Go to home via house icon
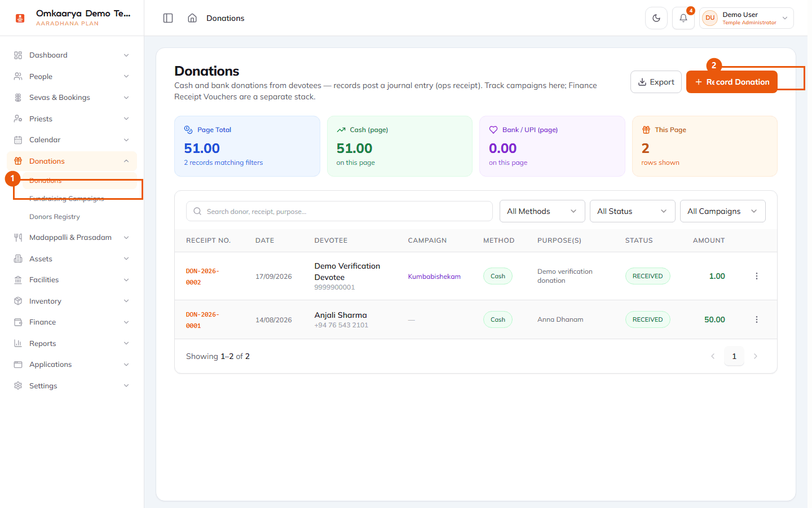The image size is (812, 508). coord(192,18)
